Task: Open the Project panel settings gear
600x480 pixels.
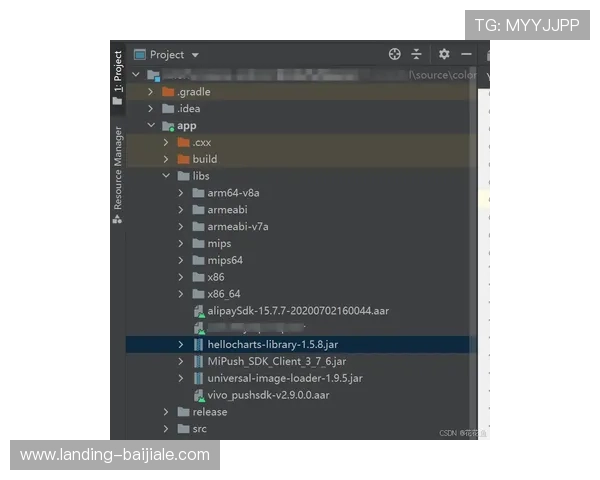Action: pos(444,54)
